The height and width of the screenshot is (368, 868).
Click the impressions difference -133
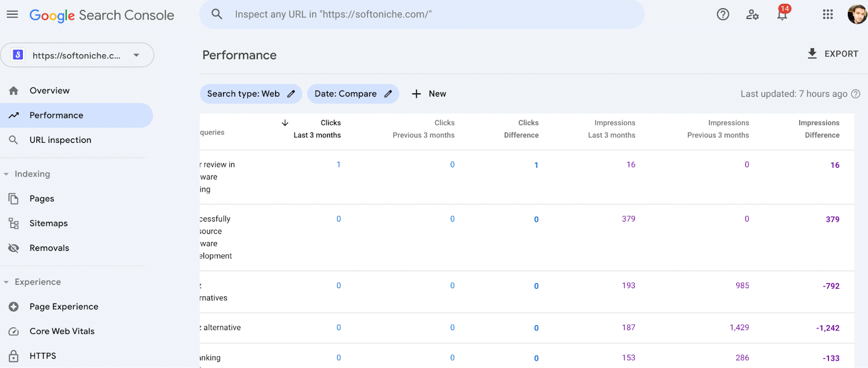click(x=831, y=358)
